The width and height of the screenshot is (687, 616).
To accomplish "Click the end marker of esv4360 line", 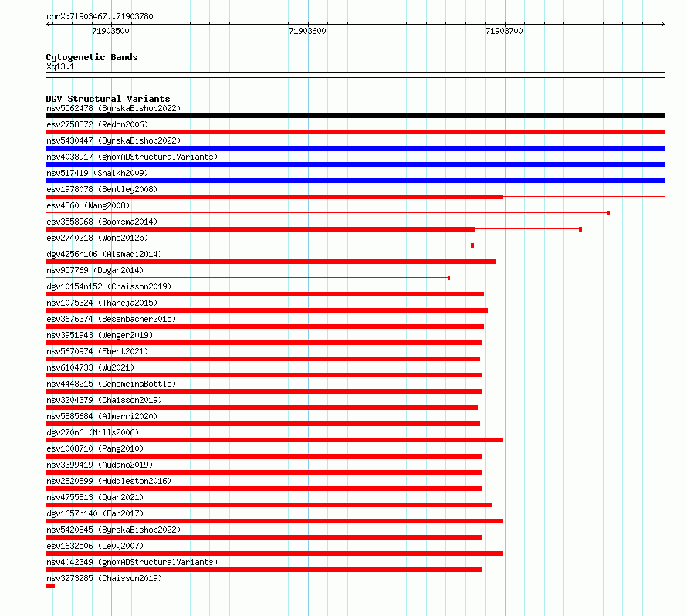I will tap(608, 213).
